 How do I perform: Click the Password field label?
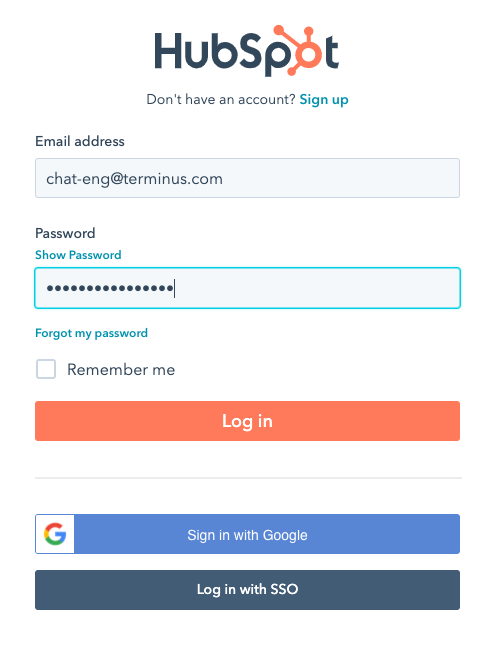[x=65, y=234]
